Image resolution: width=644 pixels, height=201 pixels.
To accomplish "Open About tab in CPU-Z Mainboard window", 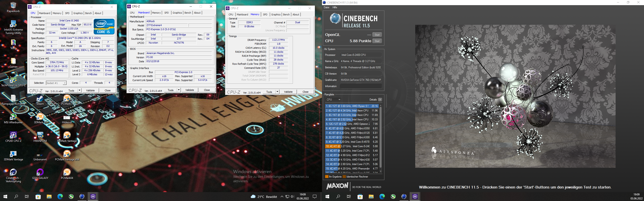I will click(x=197, y=13).
